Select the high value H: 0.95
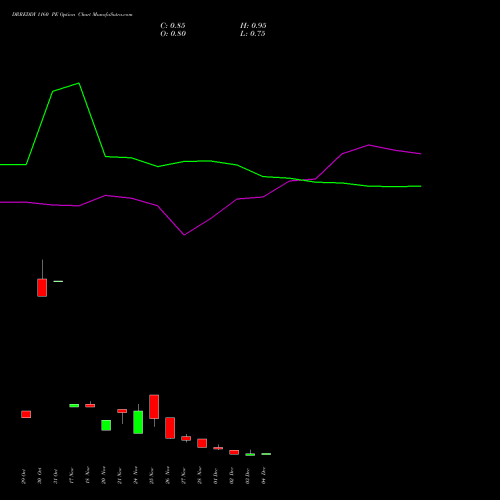The image size is (500, 500). pyautogui.click(x=253, y=26)
